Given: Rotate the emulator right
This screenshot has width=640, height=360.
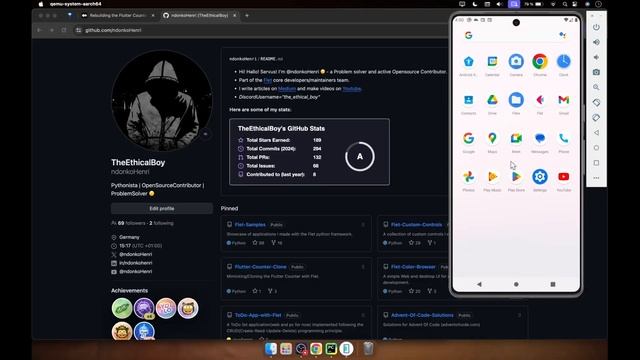Looking at the screenshot, I should [x=596, y=118].
